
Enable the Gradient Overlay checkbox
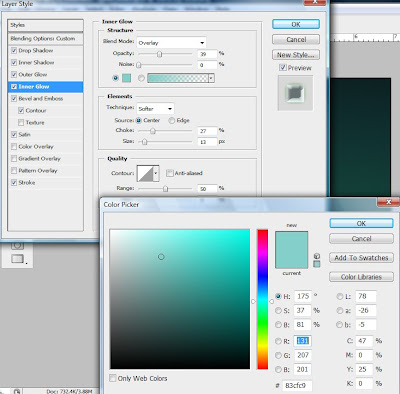coord(14,159)
